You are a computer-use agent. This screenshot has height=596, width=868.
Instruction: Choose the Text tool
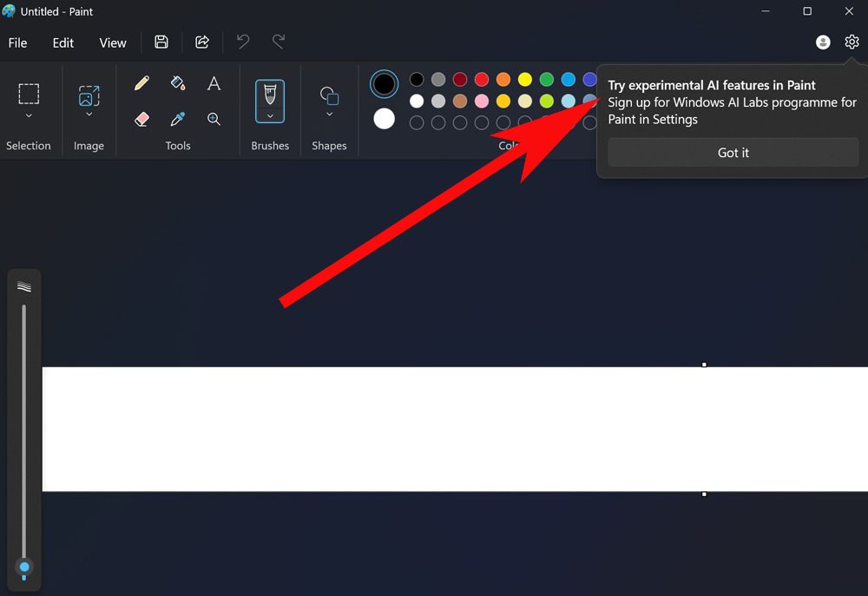214,83
